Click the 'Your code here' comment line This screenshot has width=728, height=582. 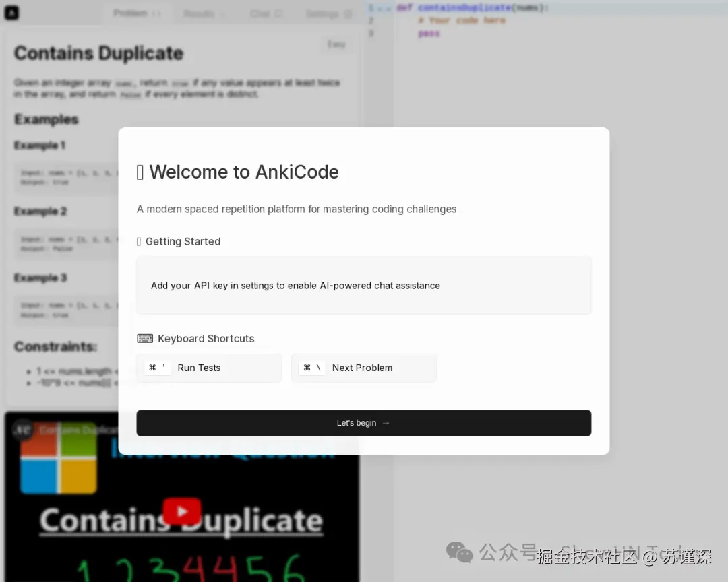pyautogui.click(x=462, y=20)
